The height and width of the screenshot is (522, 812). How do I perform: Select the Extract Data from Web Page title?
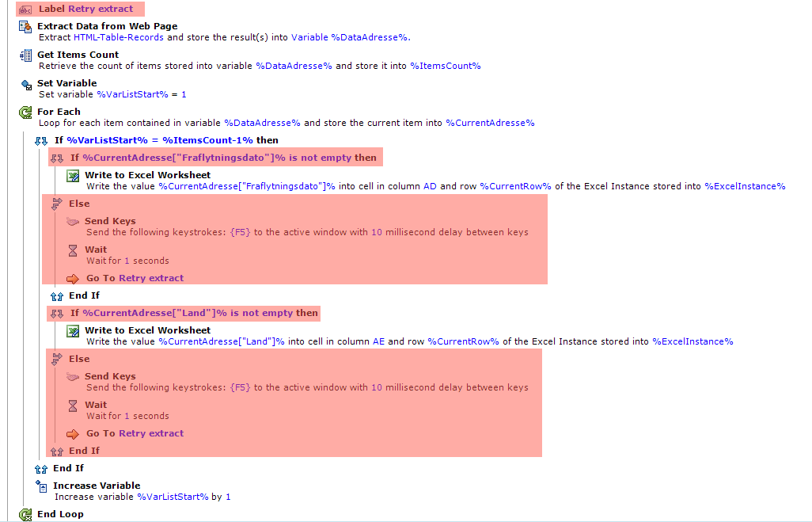click(107, 26)
